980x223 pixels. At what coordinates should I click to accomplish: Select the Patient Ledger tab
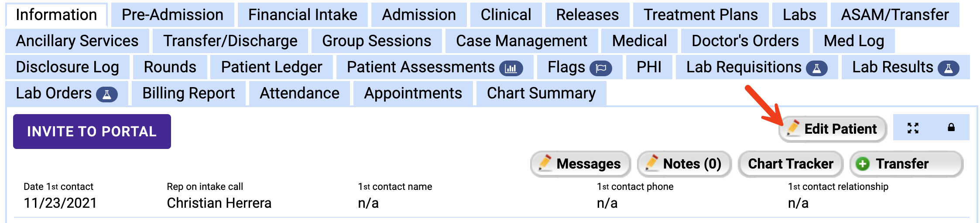[x=271, y=67]
